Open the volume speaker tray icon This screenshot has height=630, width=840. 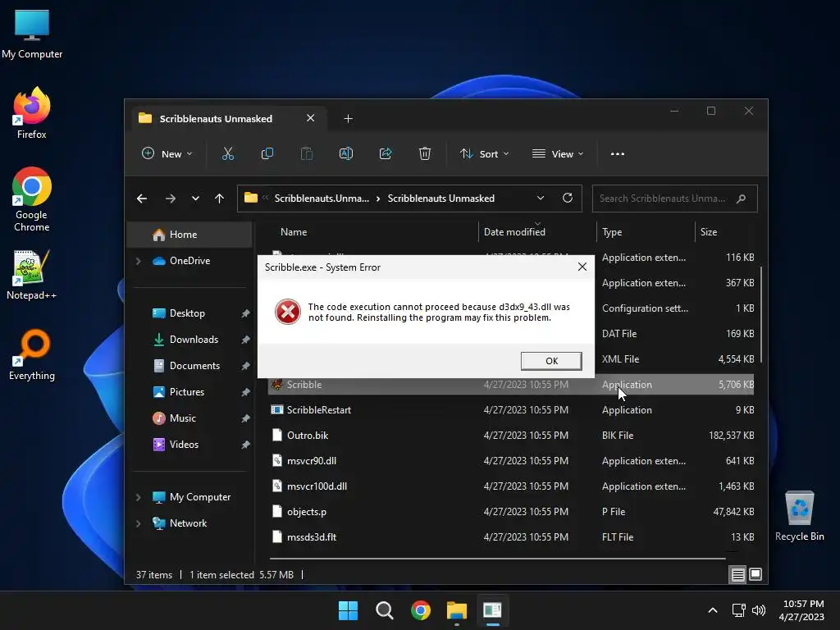coord(759,610)
